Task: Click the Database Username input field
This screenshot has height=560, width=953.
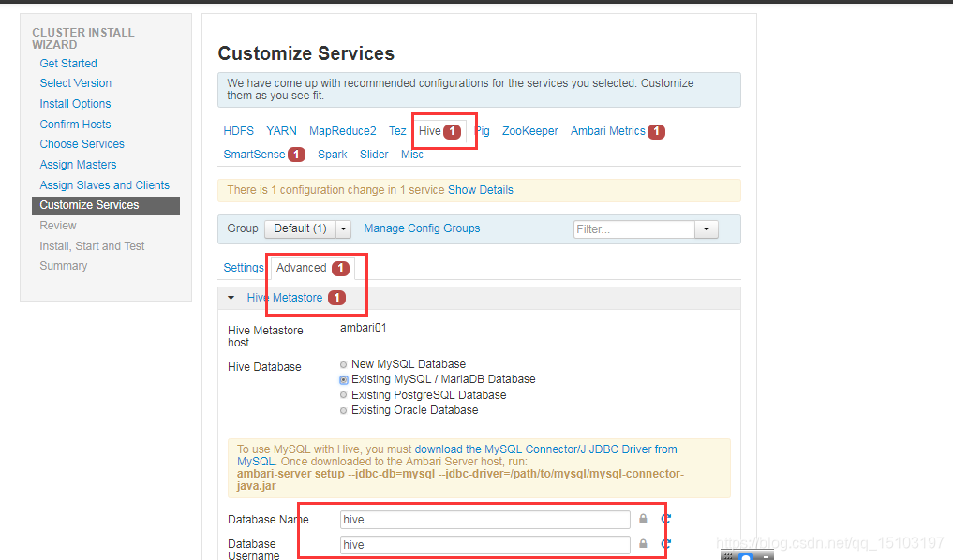Action: 485,545
